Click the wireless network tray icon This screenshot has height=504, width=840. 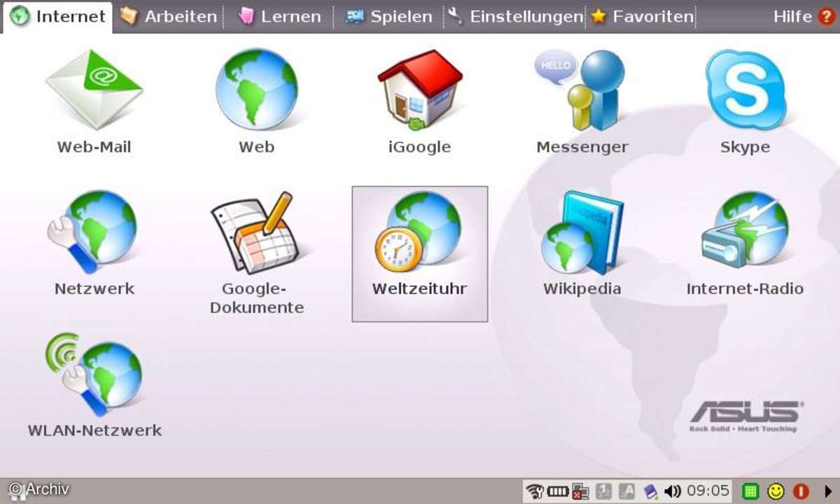pyautogui.click(x=535, y=491)
